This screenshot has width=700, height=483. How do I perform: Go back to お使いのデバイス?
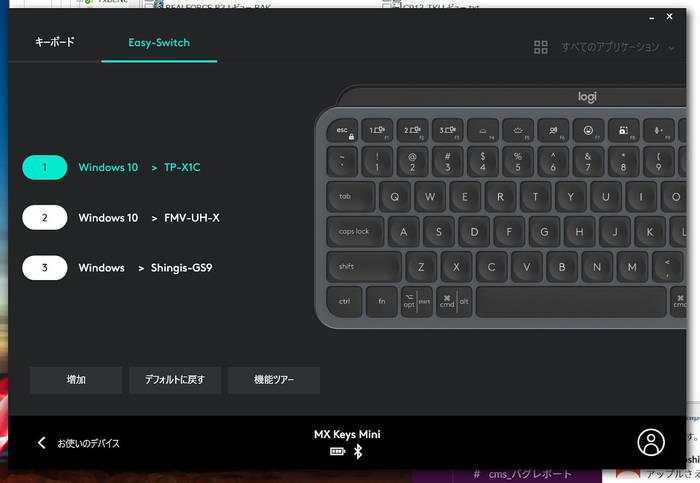click(x=88, y=443)
